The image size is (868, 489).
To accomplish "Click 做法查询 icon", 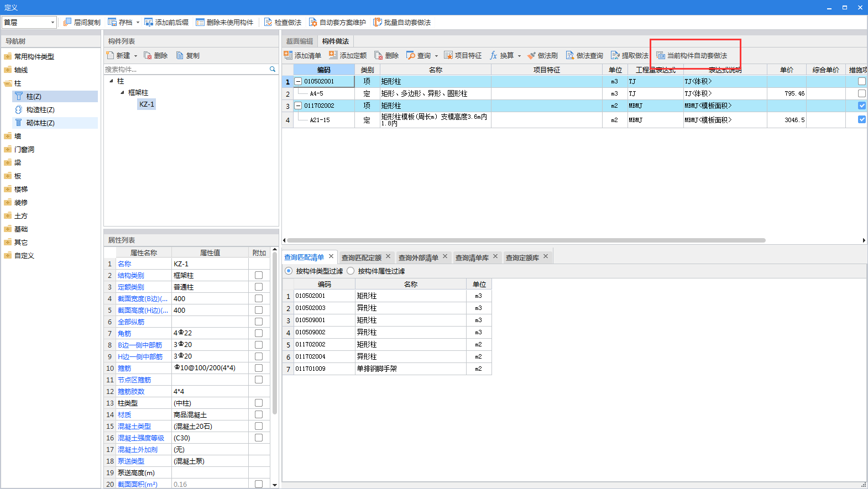I will tap(570, 55).
